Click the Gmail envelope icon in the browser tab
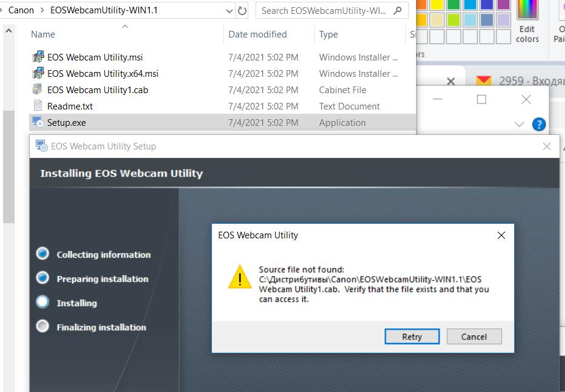 (x=484, y=80)
